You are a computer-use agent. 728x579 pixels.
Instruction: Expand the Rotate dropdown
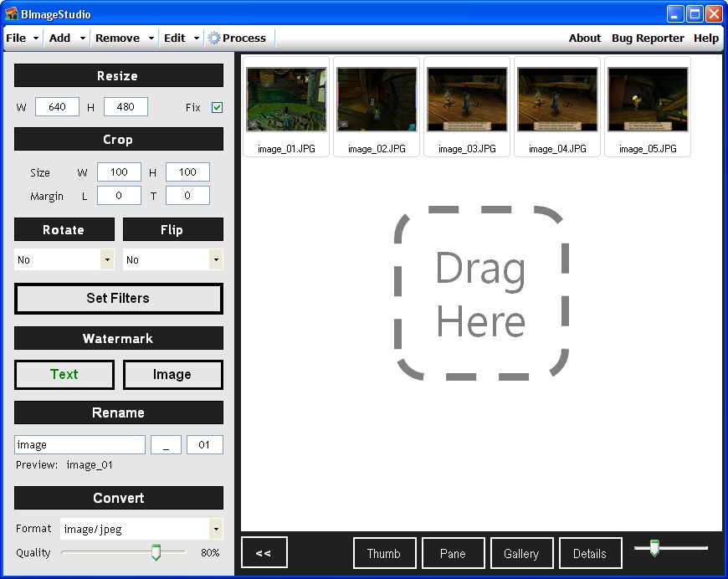[x=107, y=260]
